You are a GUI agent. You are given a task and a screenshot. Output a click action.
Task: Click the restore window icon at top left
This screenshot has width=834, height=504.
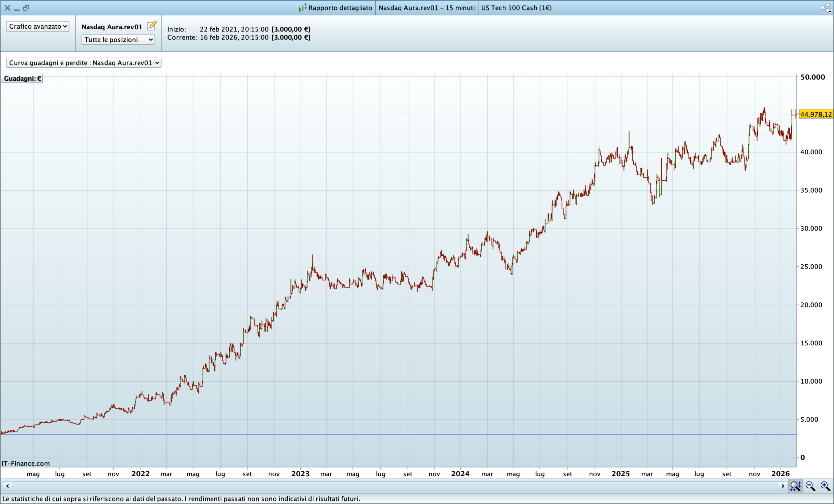point(26,8)
